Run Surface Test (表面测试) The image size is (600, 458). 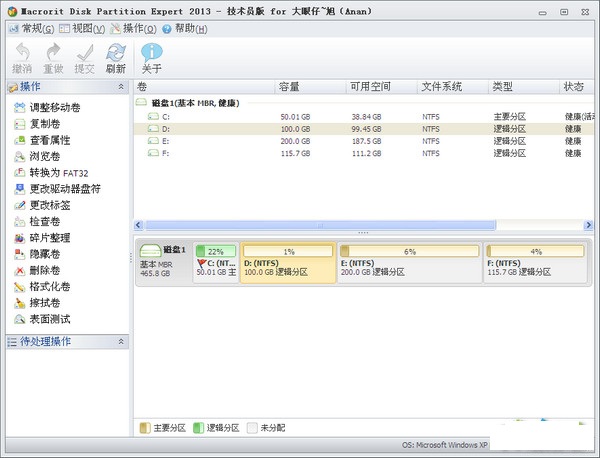tap(42, 319)
